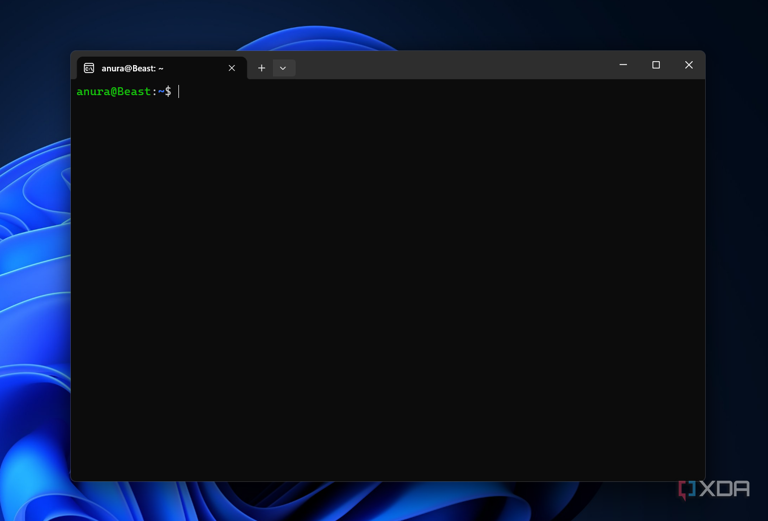Select the anura@Beast: ~ tab
The height and width of the screenshot is (521, 768).
click(x=162, y=68)
